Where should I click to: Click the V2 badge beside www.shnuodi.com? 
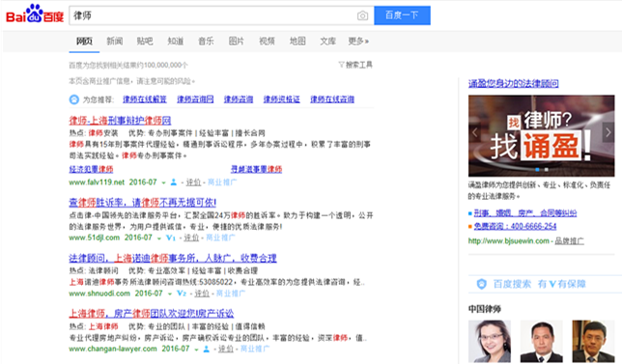(x=182, y=294)
